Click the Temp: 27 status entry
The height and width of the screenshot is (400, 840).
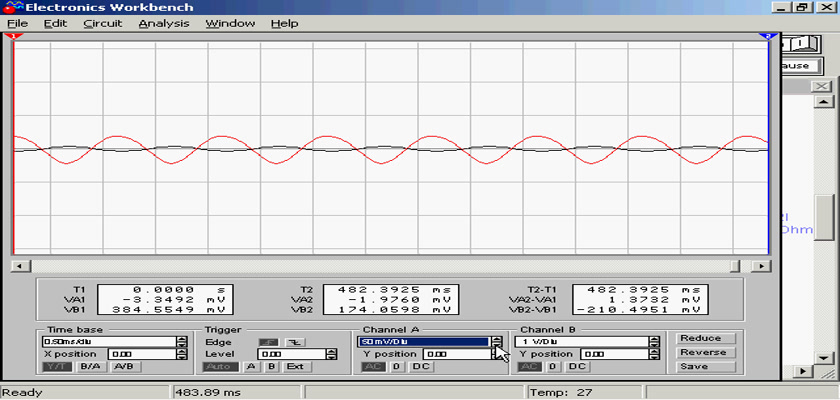[561, 393]
